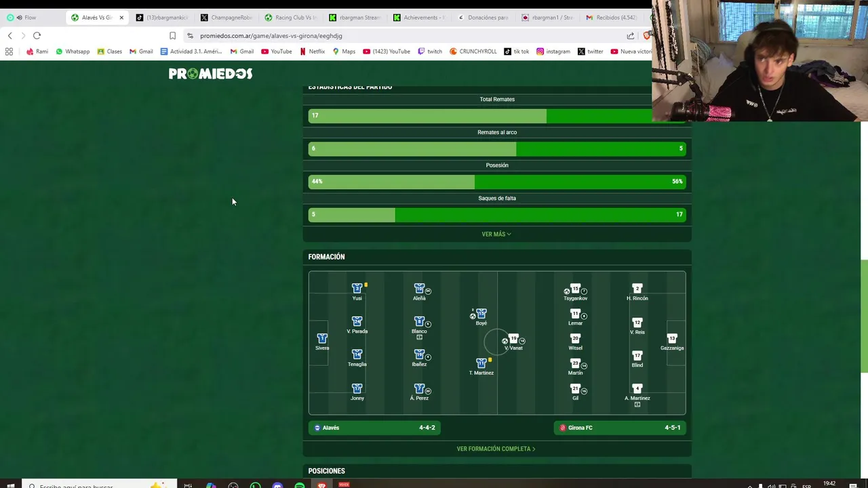Image resolution: width=868 pixels, height=488 pixels.
Task: Open the Actividad 3.1 bookmark
Action: (x=191, y=52)
